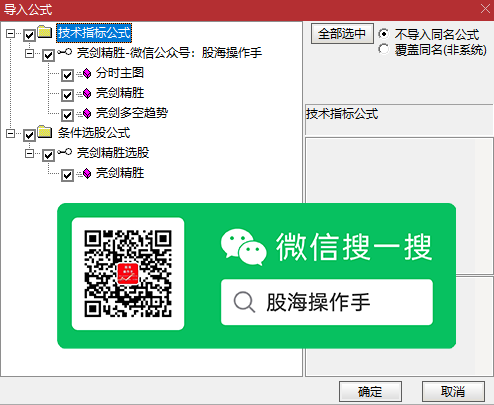The width and height of the screenshot is (494, 405).
Task: Select 不导入同名公式 radio option
Action: (x=384, y=34)
